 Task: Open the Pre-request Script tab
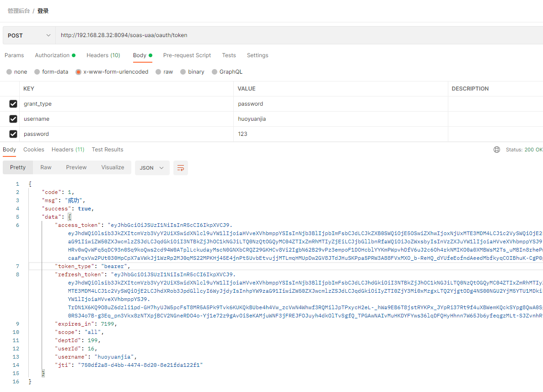point(187,55)
